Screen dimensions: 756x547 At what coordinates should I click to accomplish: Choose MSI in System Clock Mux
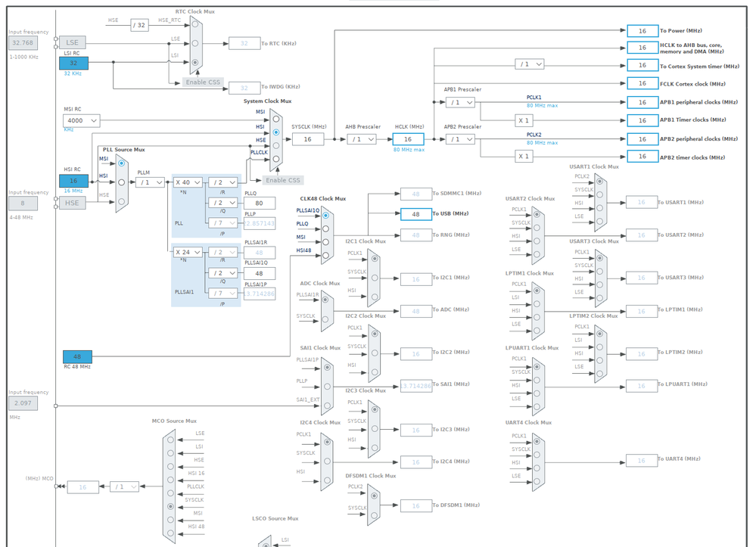pyautogui.click(x=275, y=119)
